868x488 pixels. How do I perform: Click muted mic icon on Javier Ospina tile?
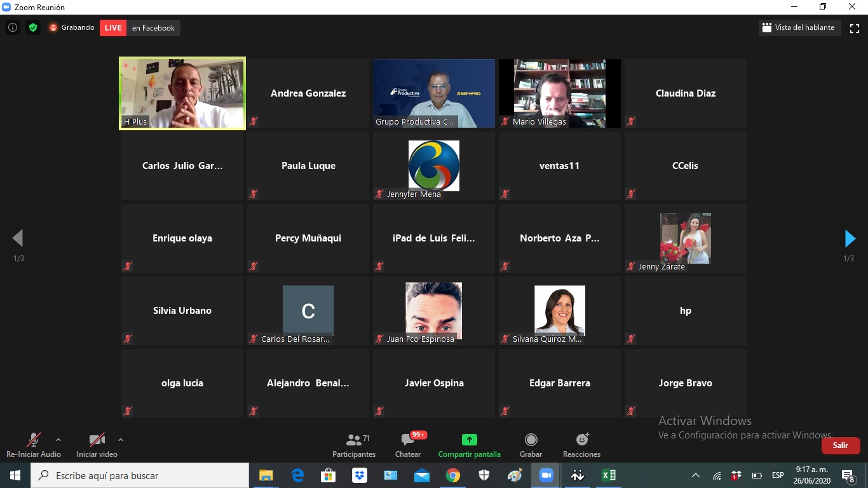pos(379,411)
